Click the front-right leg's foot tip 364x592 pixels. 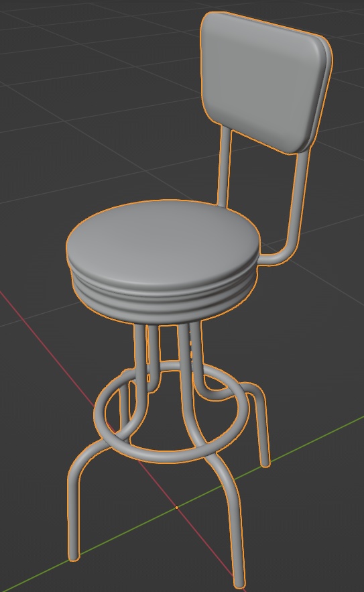coord(239,584)
